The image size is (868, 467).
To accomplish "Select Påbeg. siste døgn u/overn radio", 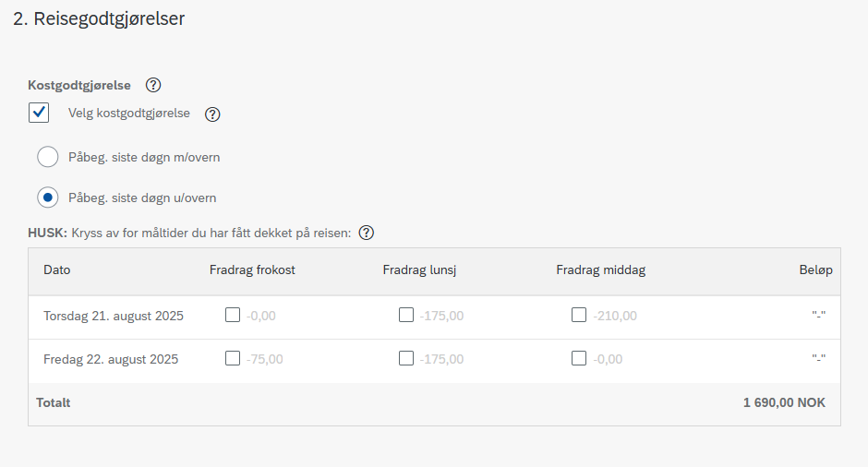I will [48, 197].
